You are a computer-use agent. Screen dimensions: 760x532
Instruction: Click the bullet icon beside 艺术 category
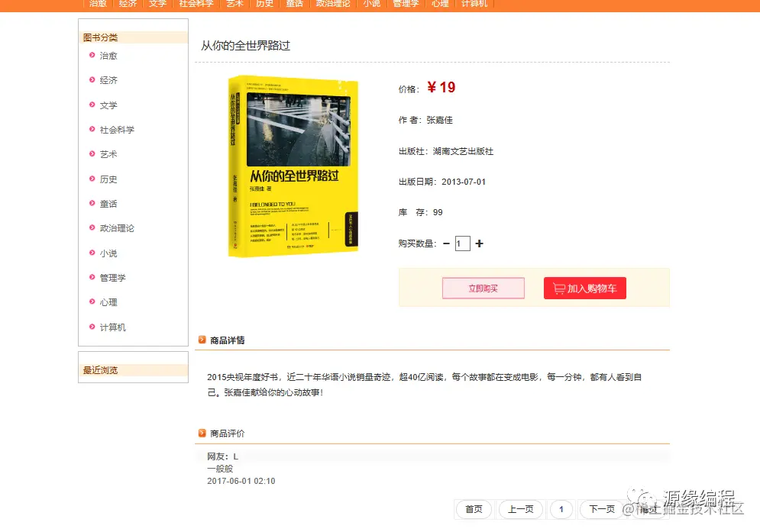tap(92, 154)
